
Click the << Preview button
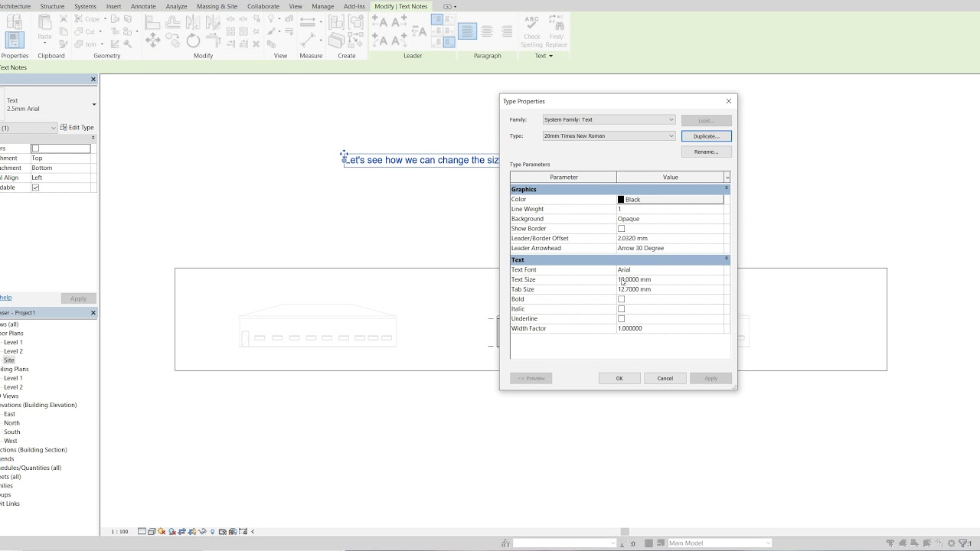pos(531,378)
